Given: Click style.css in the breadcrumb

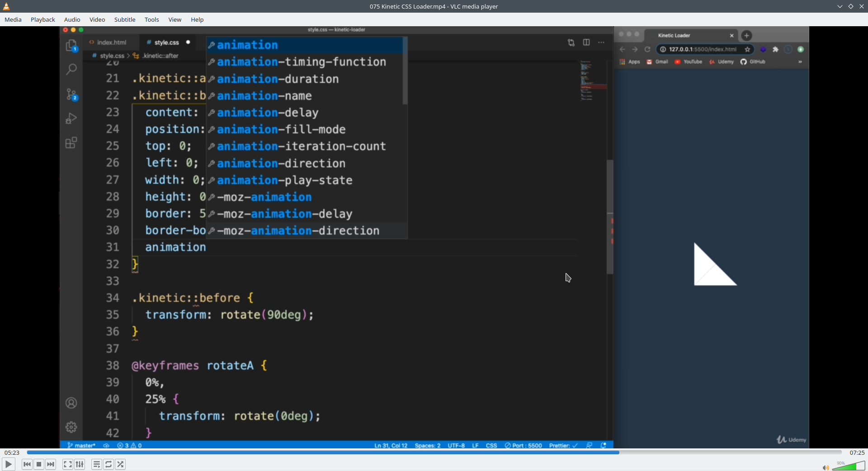Looking at the screenshot, I should click(x=112, y=56).
